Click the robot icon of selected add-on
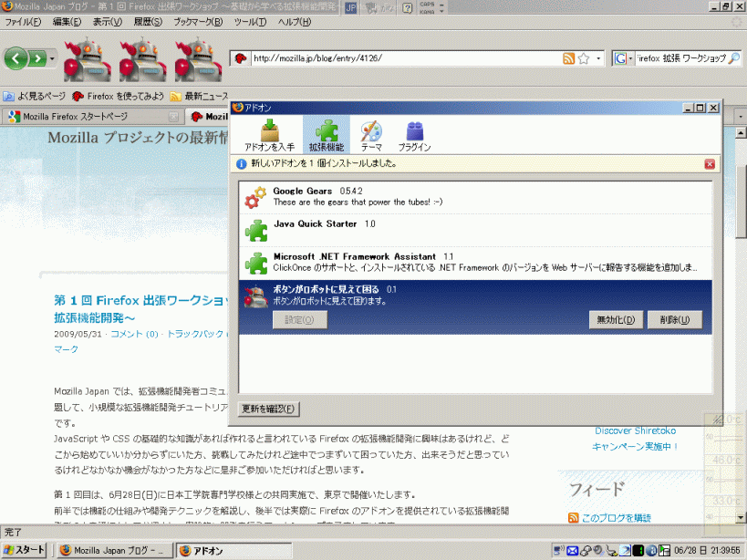Viewport: 747px width, 560px height. [x=255, y=296]
